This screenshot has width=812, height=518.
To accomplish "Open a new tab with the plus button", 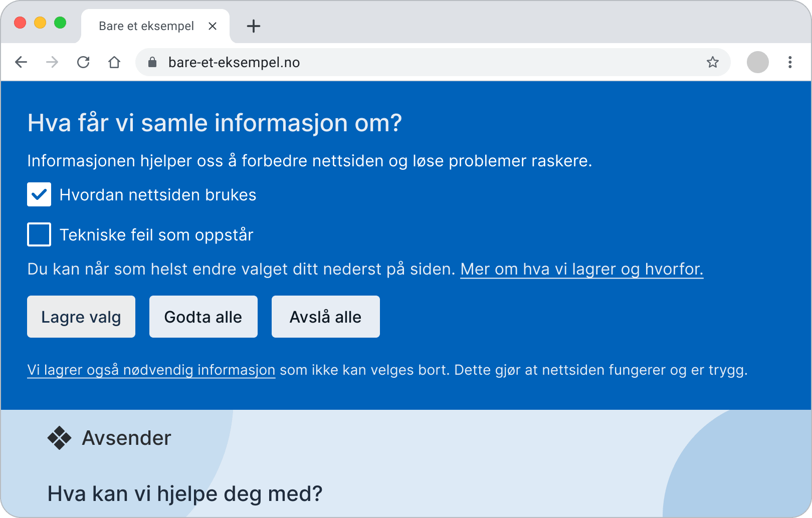I will [254, 26].
